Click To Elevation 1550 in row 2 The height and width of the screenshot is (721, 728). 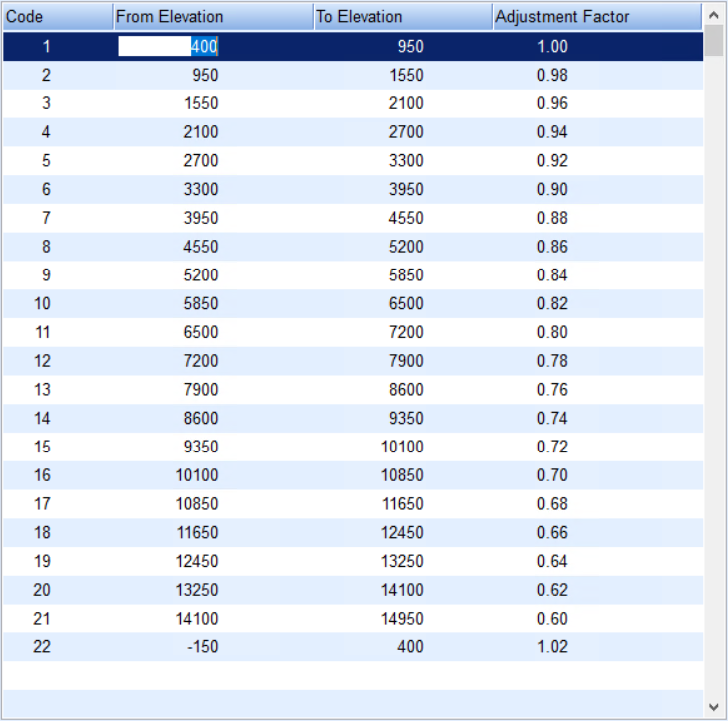[x=406, y=75]
